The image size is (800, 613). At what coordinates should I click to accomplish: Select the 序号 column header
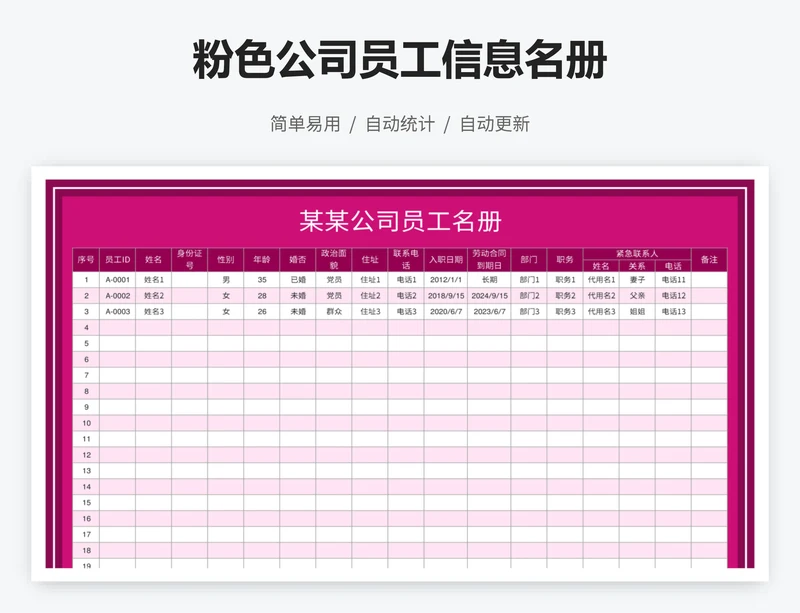pyautogui.click(x=86, y=260)
